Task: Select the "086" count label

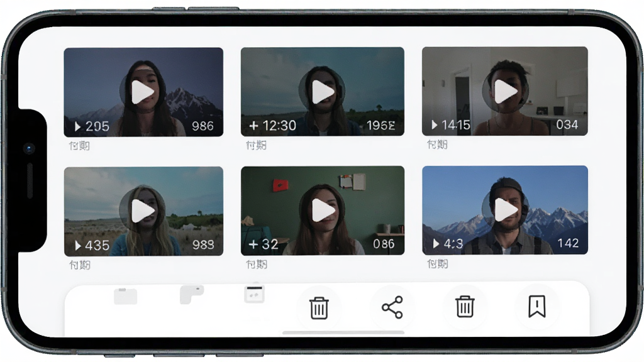Action: tap(384, 244)
